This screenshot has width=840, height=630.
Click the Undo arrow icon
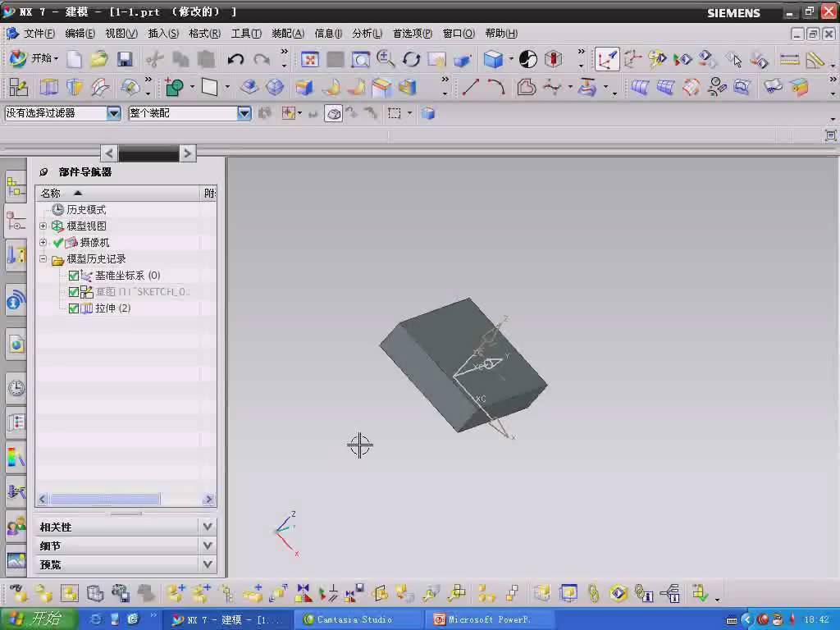click(x=235, y=59)
